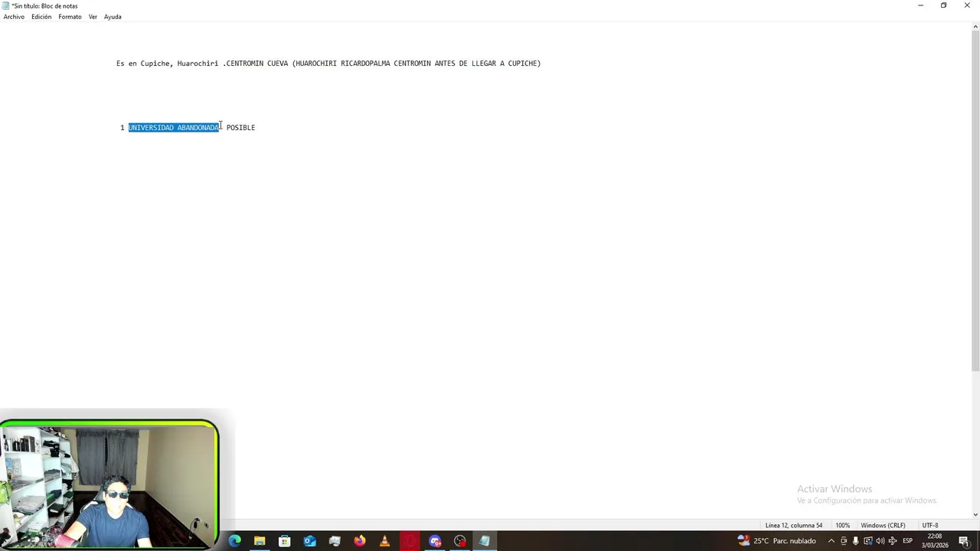Open the volume speaker tray icon

coord(880,541)
